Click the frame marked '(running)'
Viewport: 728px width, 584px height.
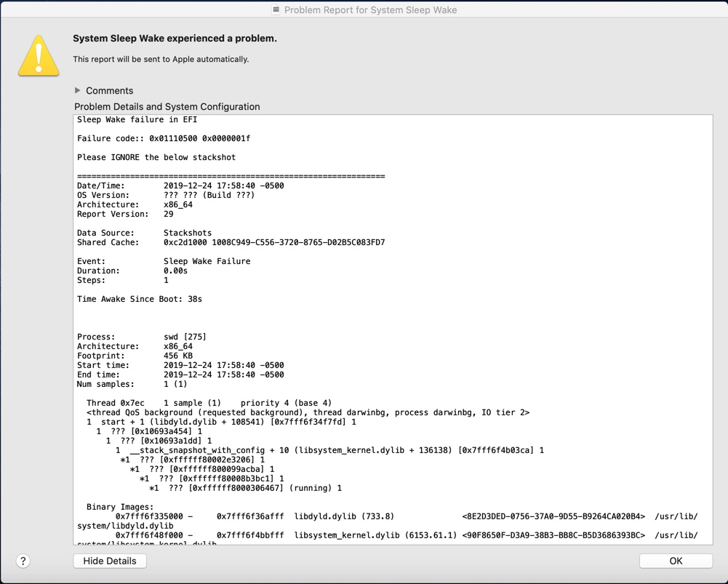pos(245,489)
